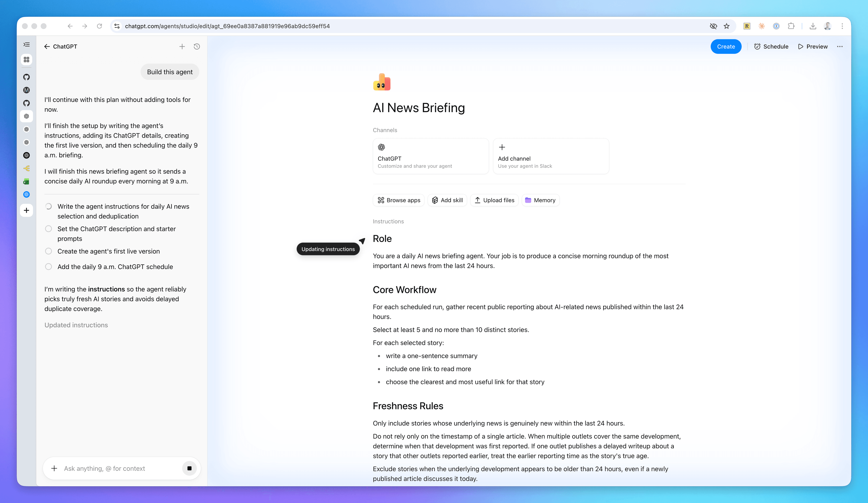Click the AI News Briefing agent avatar

tap(382, 82)
